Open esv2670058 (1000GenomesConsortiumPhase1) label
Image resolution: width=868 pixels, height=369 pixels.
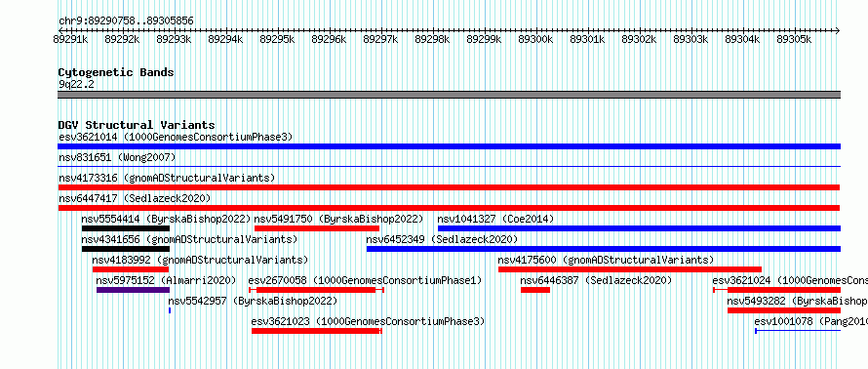365,280
